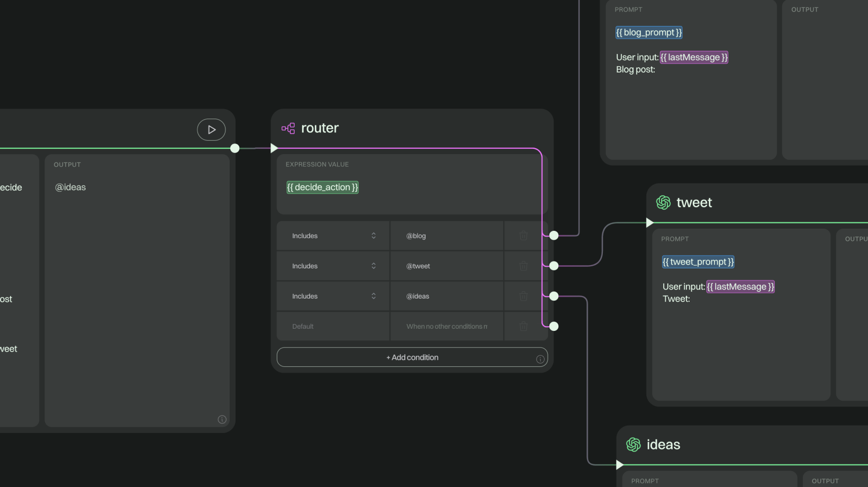Click the router node branching icon
Image resolution: width=868 pixels, height=487 pixels.
pyautogui.click(x=288, y=128)
